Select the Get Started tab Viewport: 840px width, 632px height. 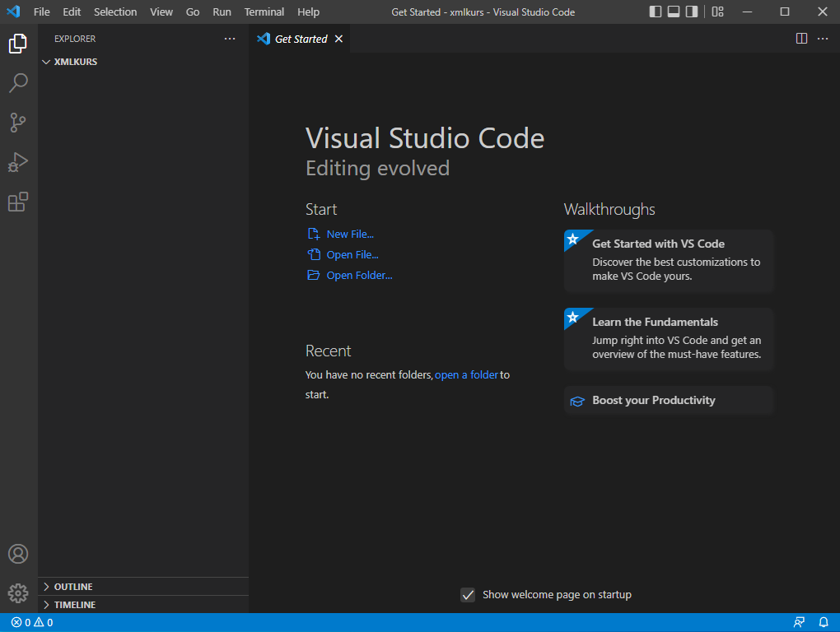(x=300, y=39)
